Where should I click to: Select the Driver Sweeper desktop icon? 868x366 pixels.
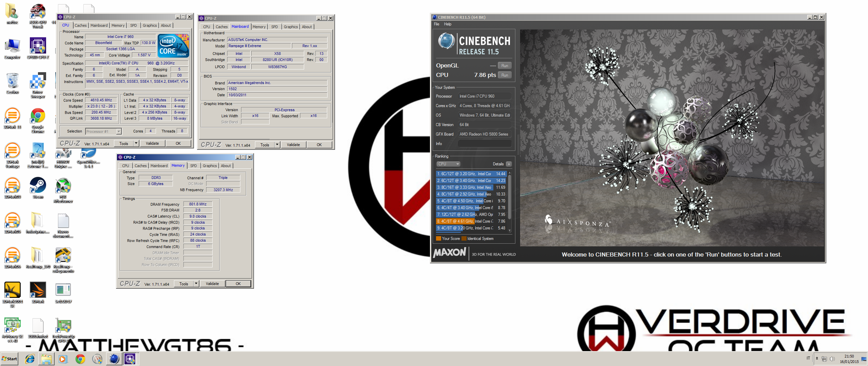38,85
